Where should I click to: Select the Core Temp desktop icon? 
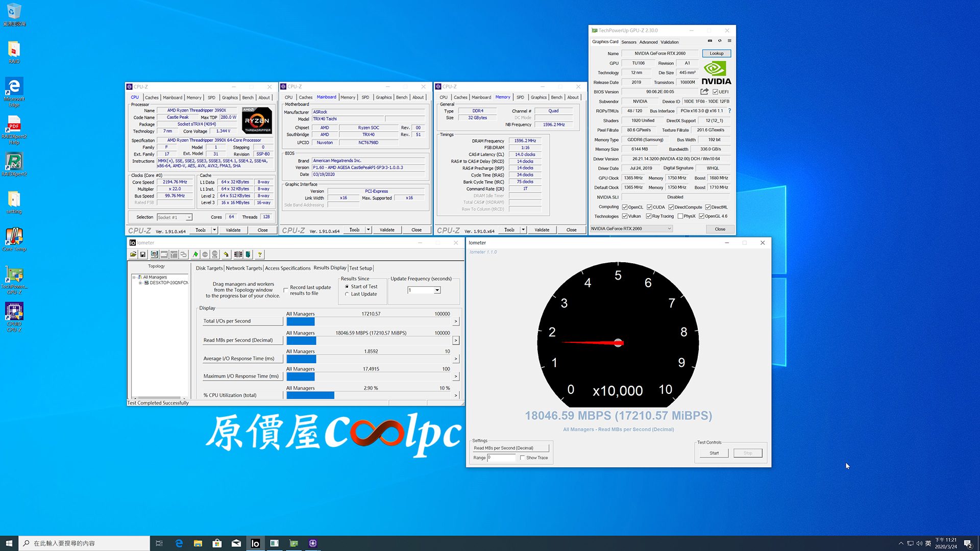[x=14, y=240]
